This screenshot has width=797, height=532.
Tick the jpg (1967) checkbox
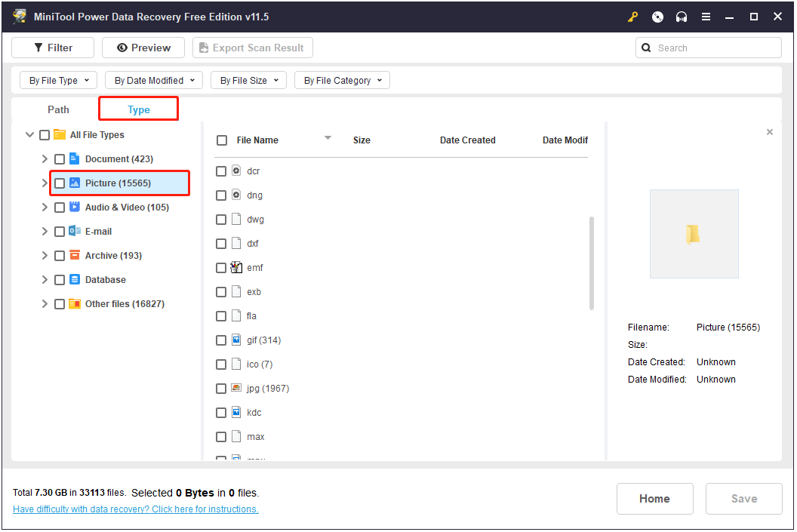[x=221, y=389]
